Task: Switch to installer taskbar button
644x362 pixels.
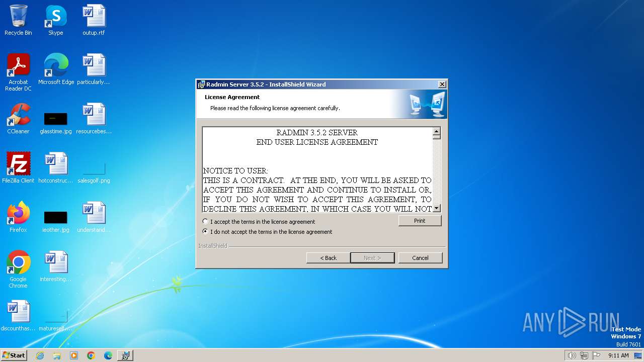Action: coord(125,355)
